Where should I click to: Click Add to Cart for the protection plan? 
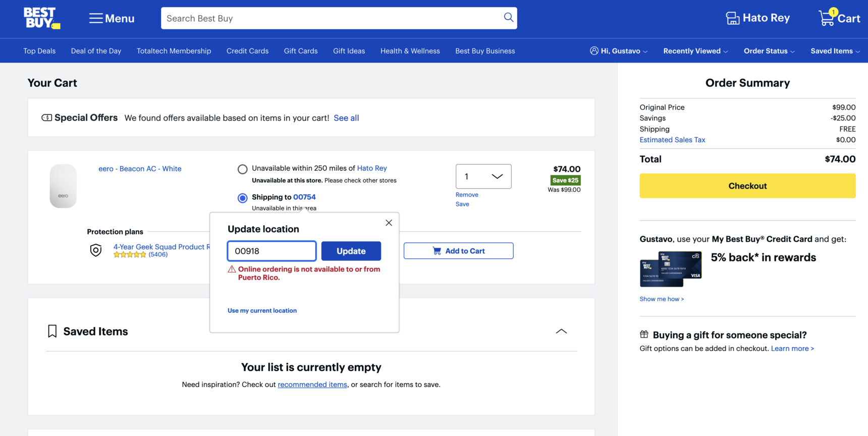pyautogui.click(x=458, y=251)
